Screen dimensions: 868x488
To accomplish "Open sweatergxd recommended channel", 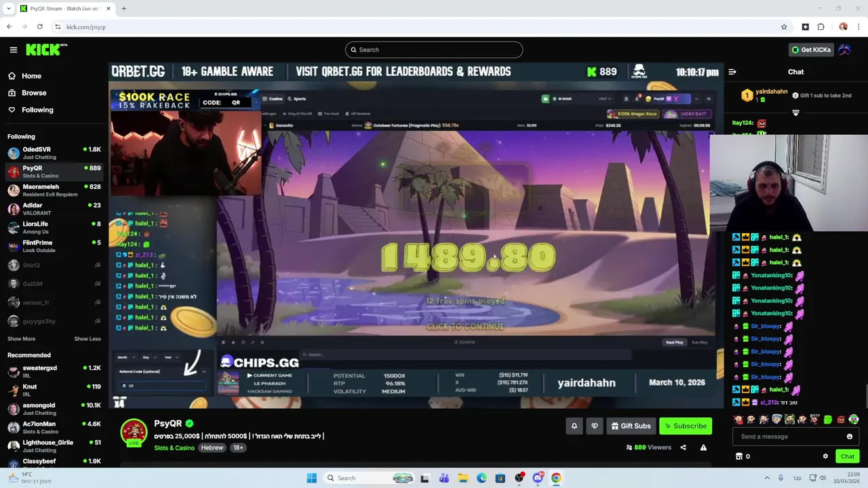I will (x=54, y=371).
